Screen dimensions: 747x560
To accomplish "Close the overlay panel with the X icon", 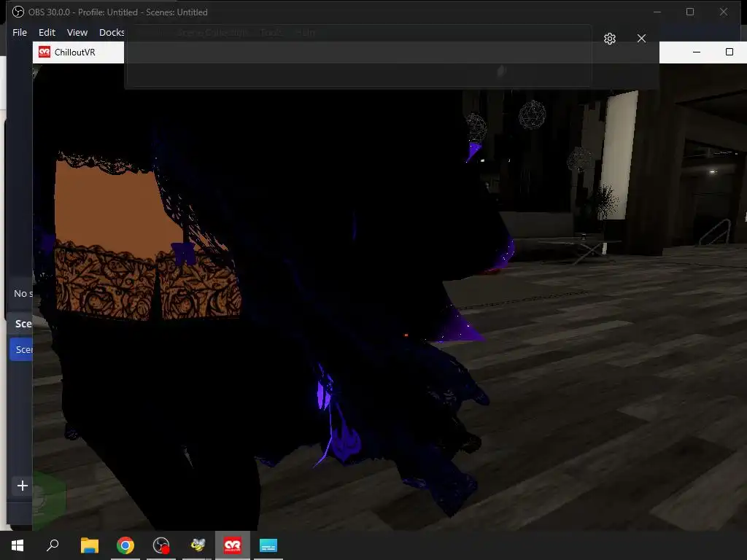I will click(x=642, y=39).
